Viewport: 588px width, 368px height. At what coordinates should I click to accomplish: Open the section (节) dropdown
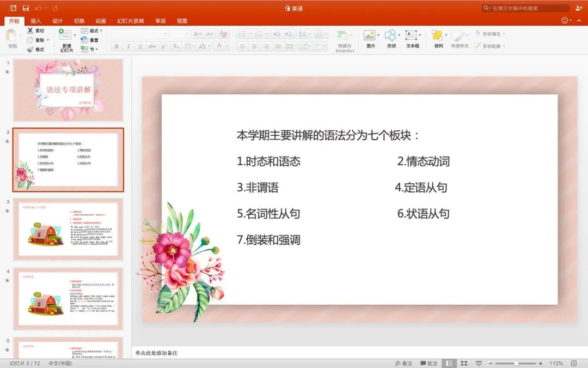click(89, 49)
